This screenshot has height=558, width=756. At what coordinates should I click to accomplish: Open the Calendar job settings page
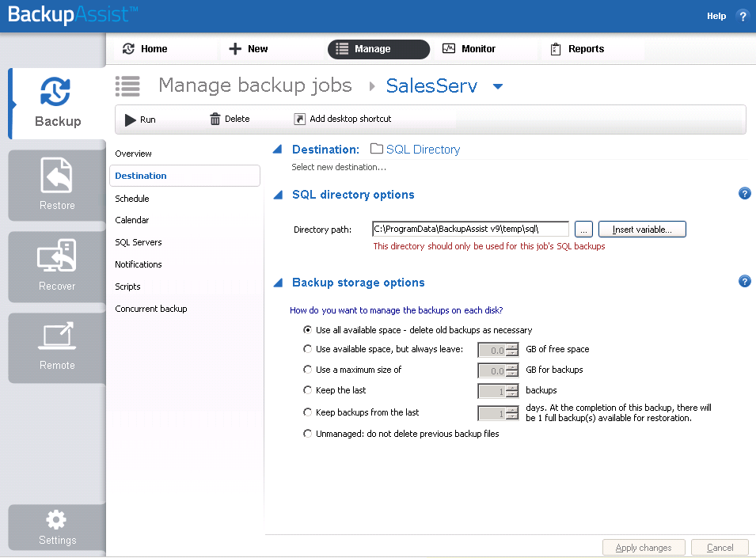click(x=131, y=220)
